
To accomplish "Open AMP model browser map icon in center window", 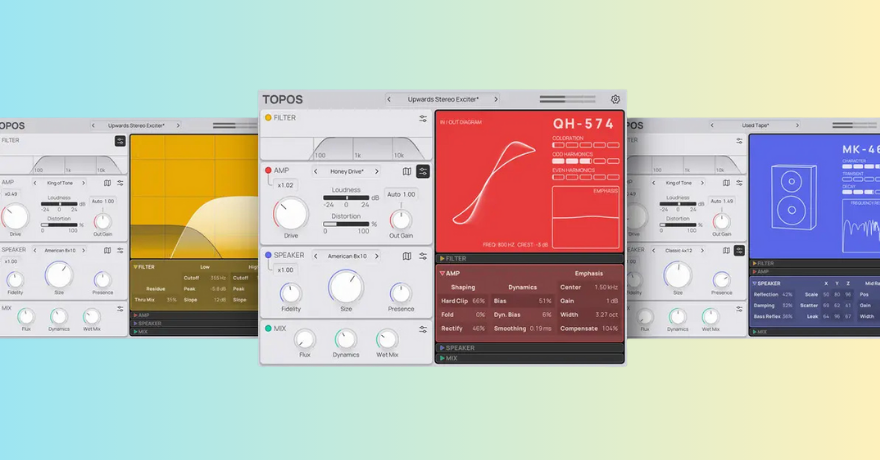I will [407, 171].
